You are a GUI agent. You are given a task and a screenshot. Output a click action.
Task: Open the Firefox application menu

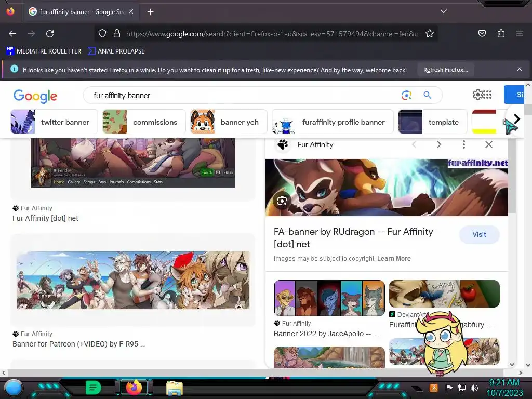(x=519, y=33)
